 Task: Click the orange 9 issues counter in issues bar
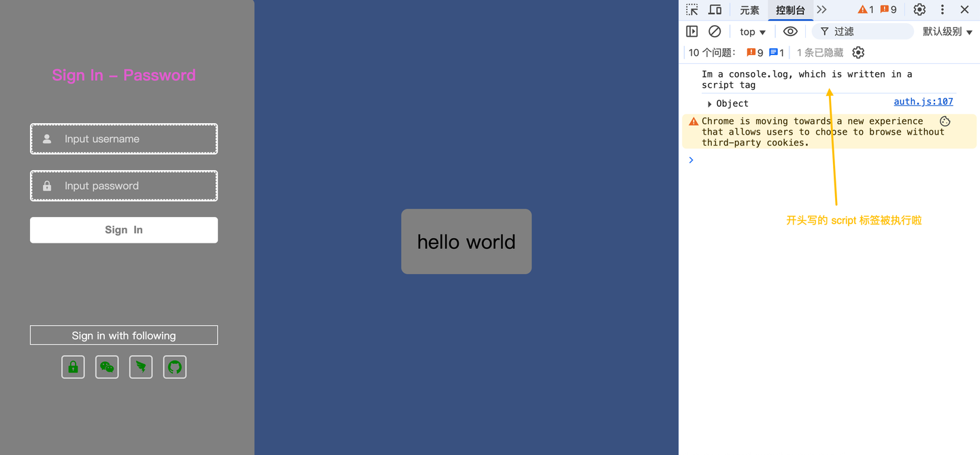tap(755, 52)
